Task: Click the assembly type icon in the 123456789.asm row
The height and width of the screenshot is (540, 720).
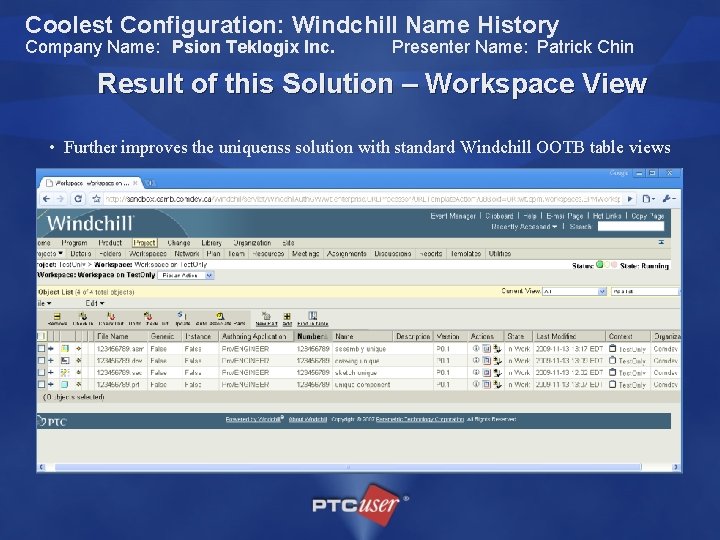Action: [65, 349]
